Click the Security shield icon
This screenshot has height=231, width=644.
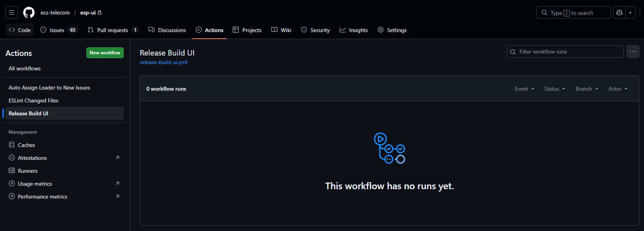(304, 30)
